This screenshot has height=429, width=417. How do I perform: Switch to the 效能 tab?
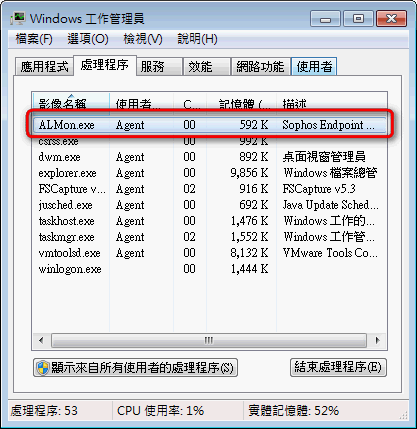(x=207, y=66)
